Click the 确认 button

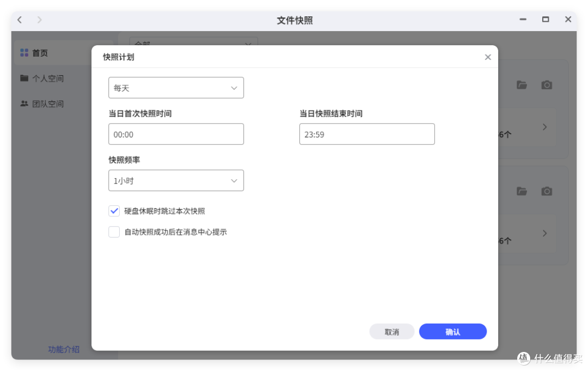[452, 332]
